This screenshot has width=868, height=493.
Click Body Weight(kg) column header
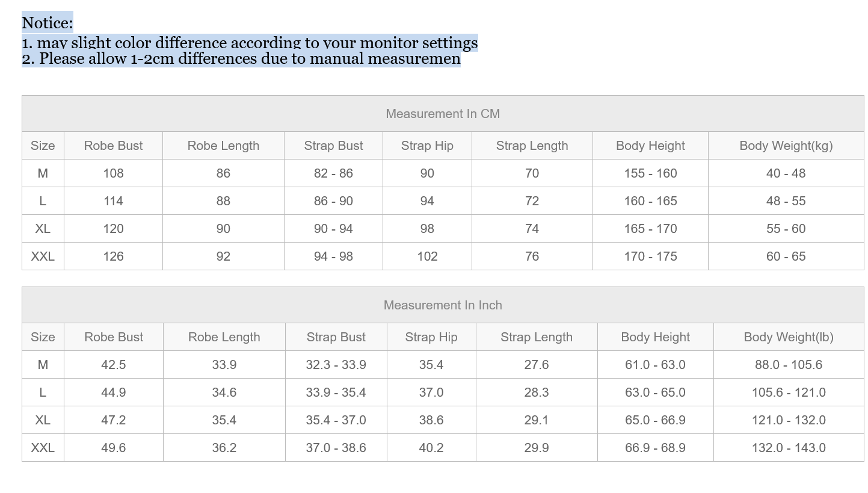pyautogui.click(x=786, y=146)
